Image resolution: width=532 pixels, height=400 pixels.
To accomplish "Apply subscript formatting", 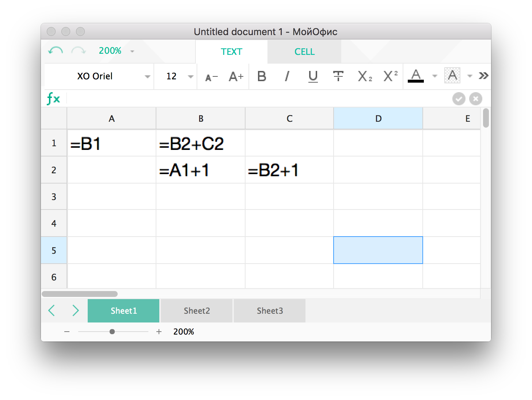I will pyautogui.click(x=365, y=76).
